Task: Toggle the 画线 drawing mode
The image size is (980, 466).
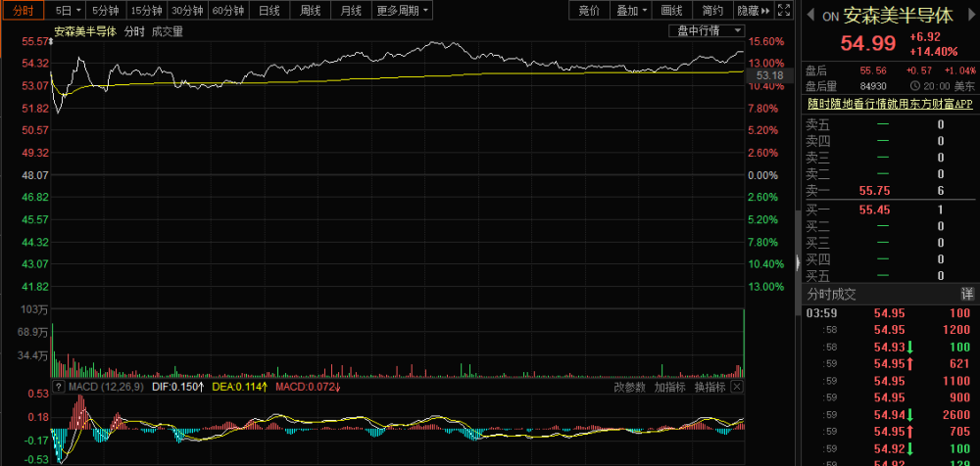Action: (671, 10)
